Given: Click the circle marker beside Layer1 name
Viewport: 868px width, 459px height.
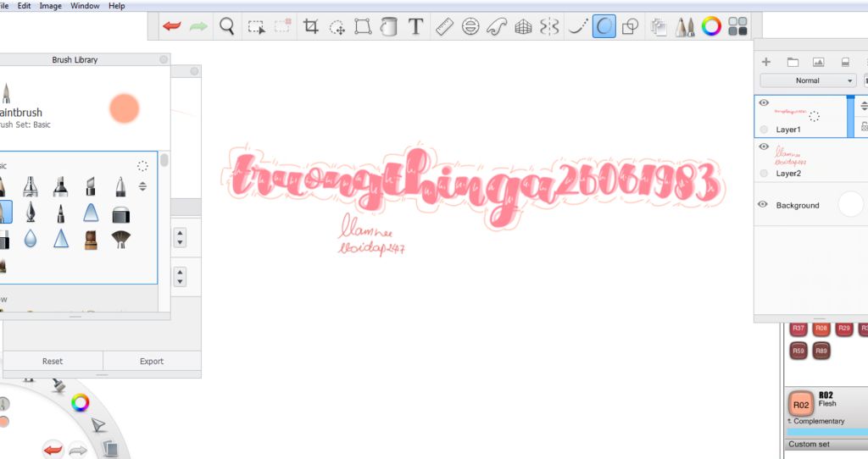Looking at the screenshot, I should point(764,130).
